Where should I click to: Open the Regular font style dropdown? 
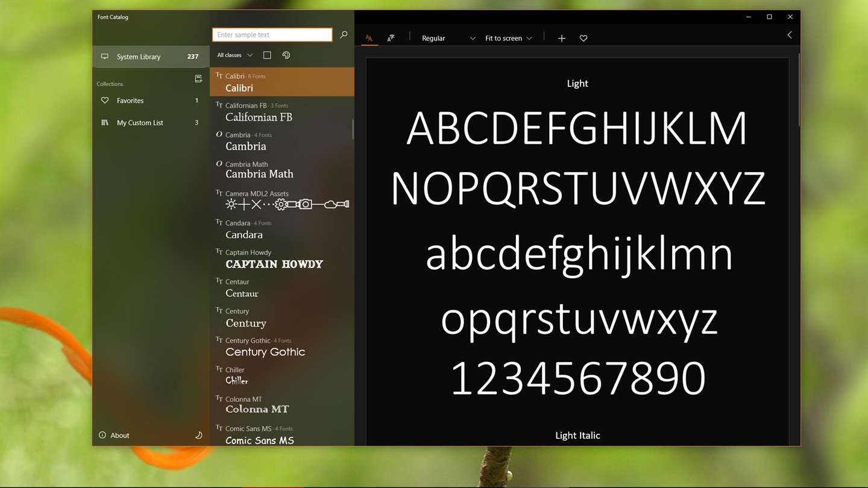(x=448, y=38)
